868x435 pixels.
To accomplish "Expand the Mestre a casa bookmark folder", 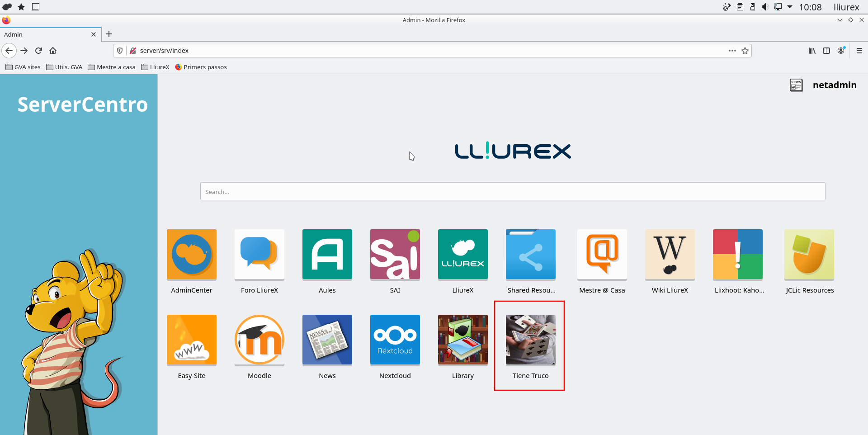I will click(112, 67).
